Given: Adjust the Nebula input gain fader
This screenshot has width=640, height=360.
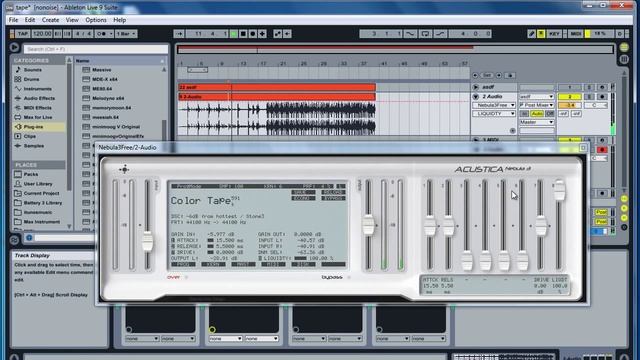Looking at the screenshot, I should 147,242.
